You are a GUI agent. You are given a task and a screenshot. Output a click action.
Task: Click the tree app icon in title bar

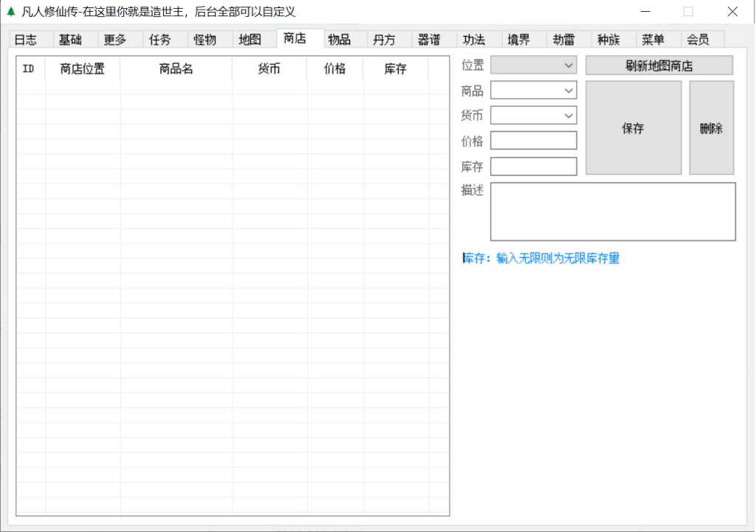click(11, 12)
